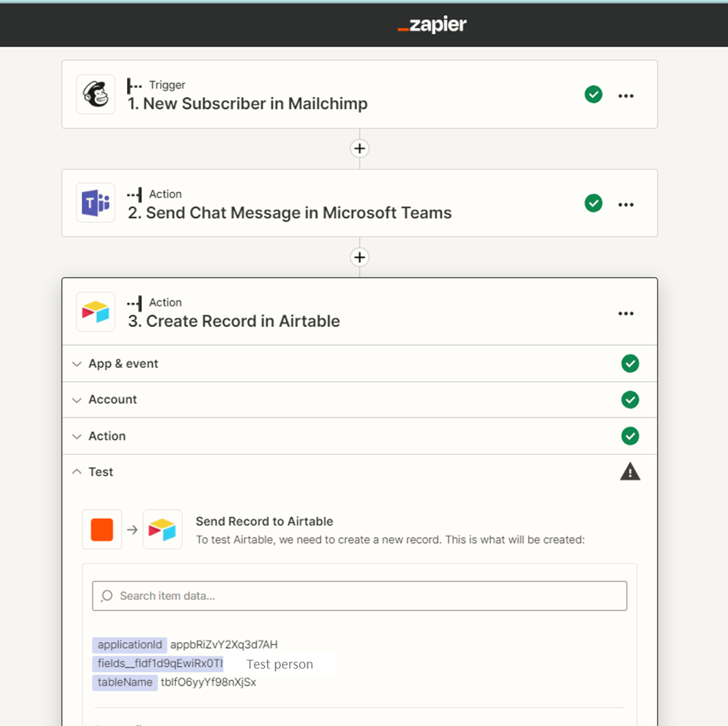Click the applicationId field tag
728x726 pixels.
130,645
